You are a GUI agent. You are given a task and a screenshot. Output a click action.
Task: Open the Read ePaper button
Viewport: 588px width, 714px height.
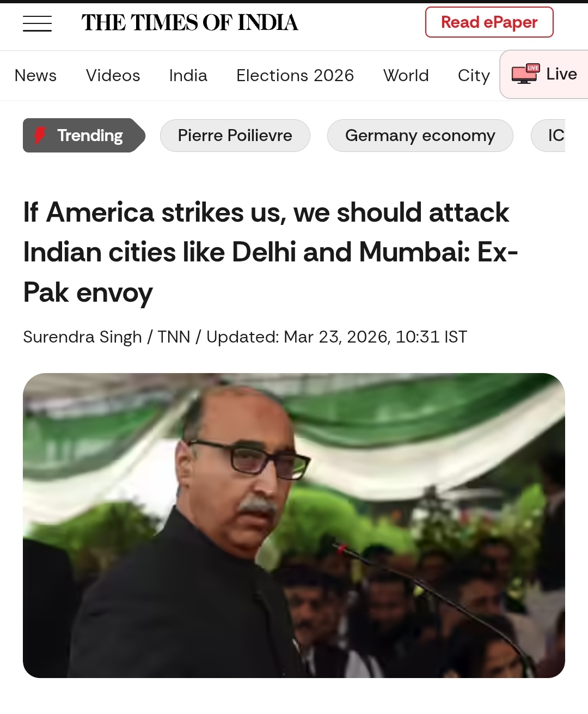[489, 22]
